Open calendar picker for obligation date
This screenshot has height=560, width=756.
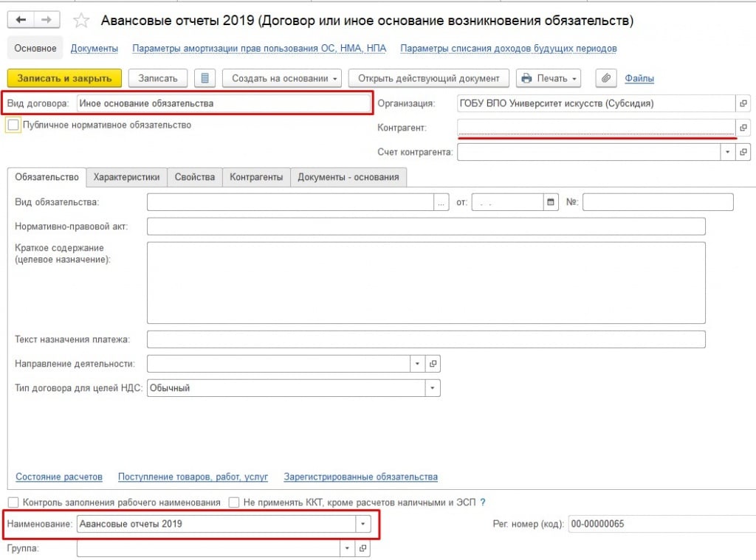point(550,202)
